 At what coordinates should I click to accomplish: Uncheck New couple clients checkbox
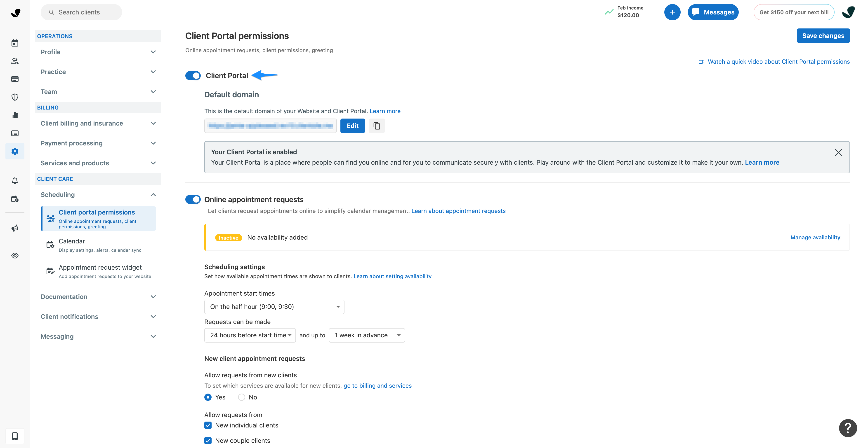point(208,440)
